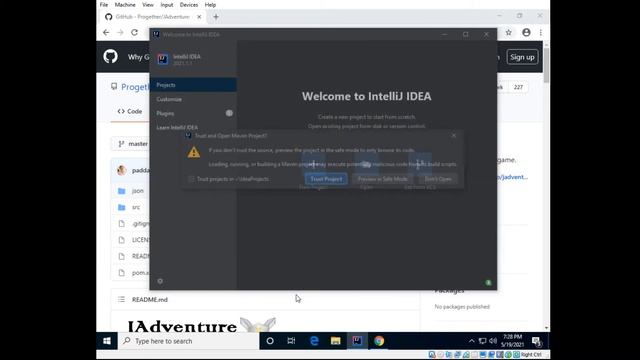Go forward in Chrome

click(120, 32)
